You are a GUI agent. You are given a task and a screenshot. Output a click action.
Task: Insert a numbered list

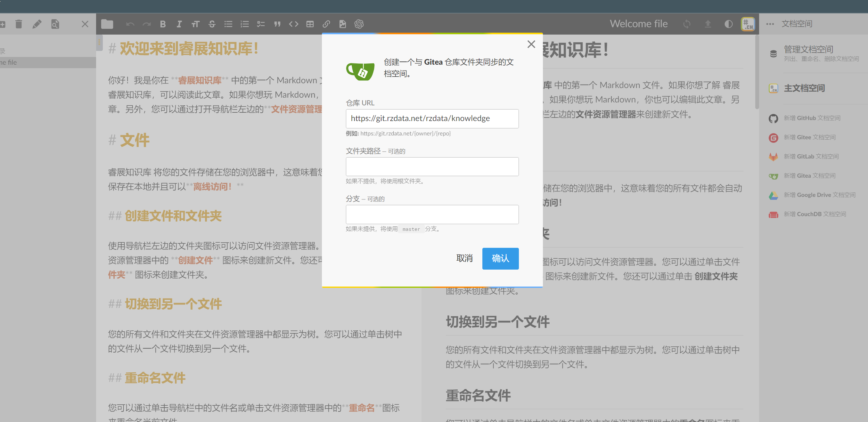point(244,24)
